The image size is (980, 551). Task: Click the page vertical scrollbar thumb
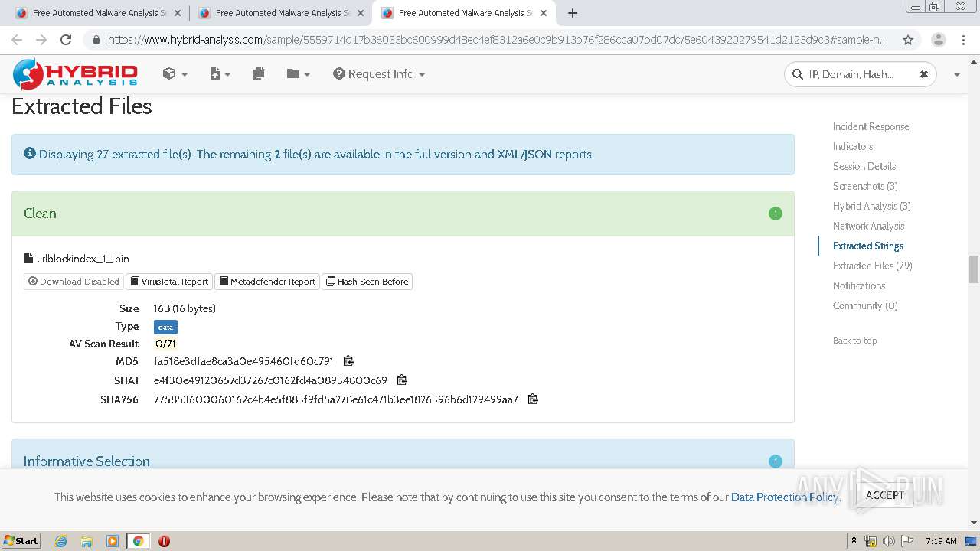point(974,269)
